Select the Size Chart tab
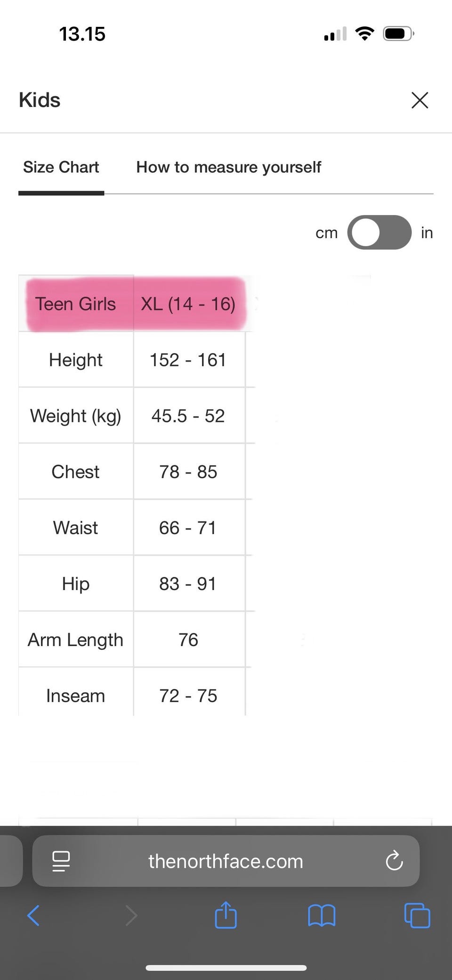 point(61,167)
